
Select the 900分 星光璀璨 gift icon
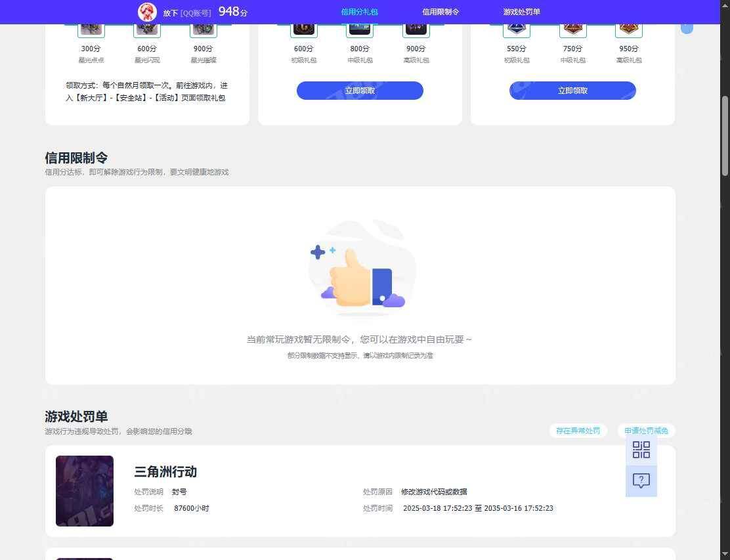[204, 30]
